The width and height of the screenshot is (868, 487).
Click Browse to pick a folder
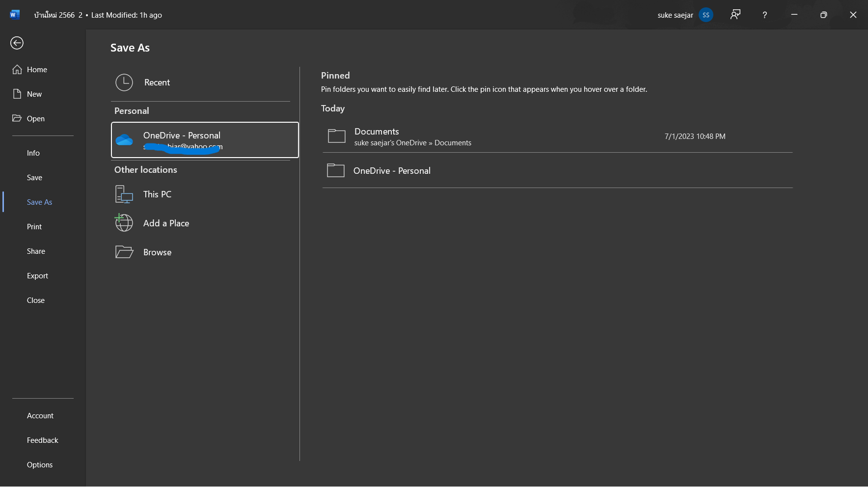click(201, 252)
